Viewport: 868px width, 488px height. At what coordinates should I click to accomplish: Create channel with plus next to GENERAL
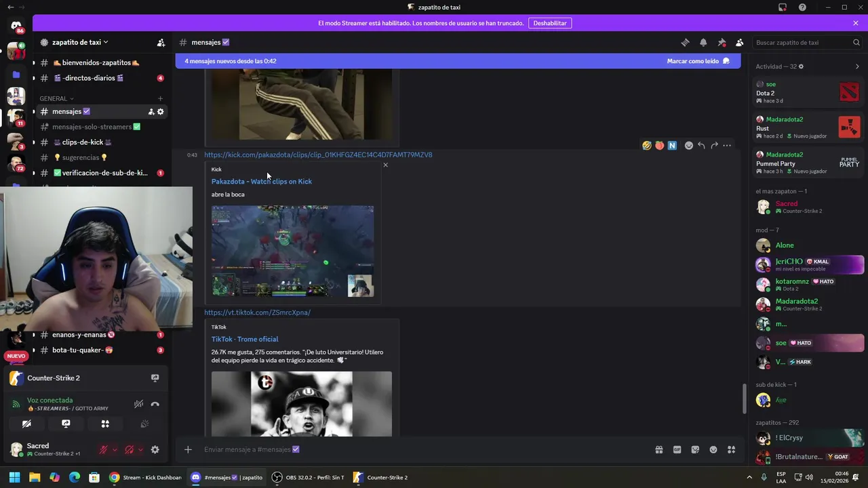[161, 98]
